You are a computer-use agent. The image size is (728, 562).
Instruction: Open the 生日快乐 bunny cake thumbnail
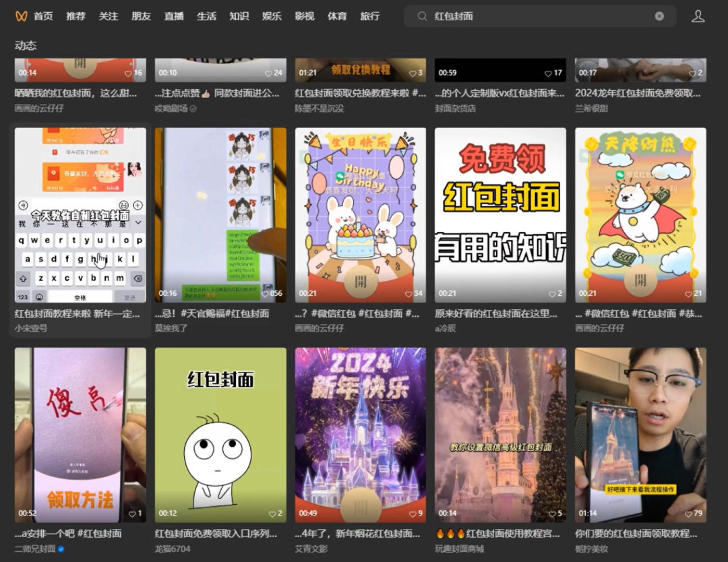pyautogui.click(x=360, y=216)
